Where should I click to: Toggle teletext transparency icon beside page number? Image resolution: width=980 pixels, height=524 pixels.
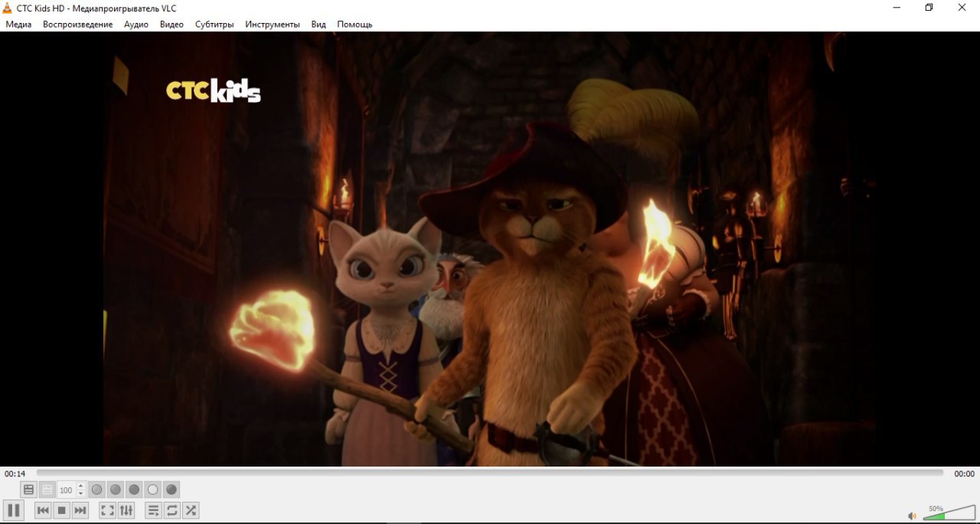(x=47, y=490)
